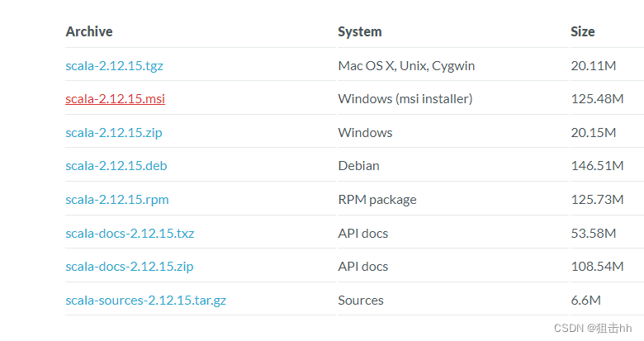Download scala-2.12.15.zip for Windows
This screenshot has height=341, width=644.
(x=114, y=133)
